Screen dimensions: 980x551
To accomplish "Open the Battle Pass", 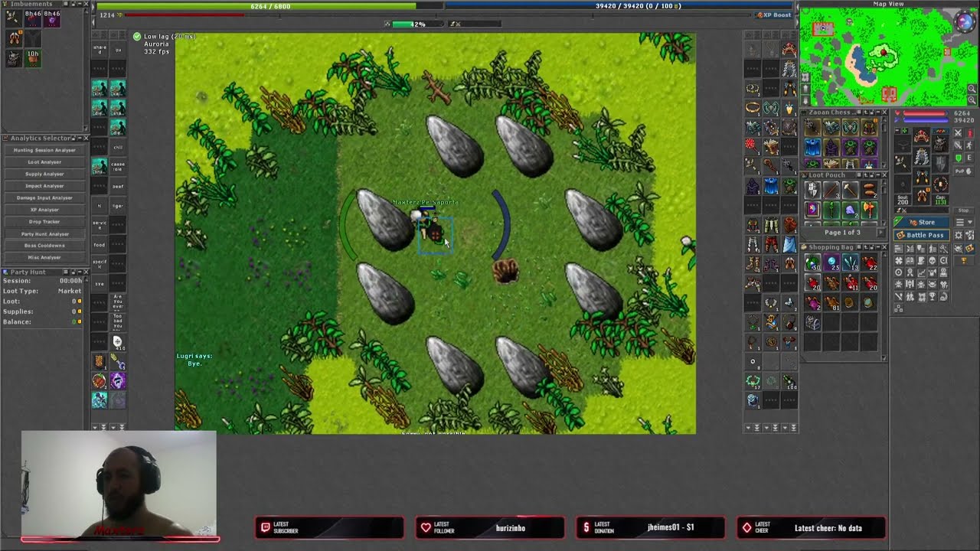I will point(922,235).
